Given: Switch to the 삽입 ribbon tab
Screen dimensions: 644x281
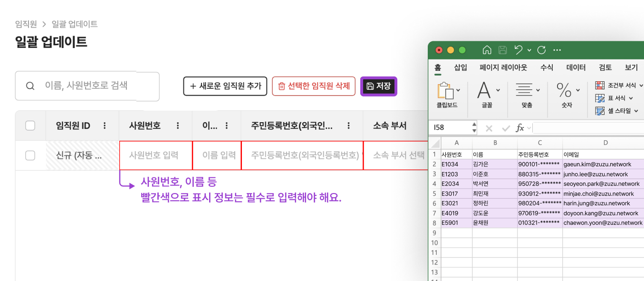Looking at the screenshot, I should pyautogui.click(x=460, y=68).
